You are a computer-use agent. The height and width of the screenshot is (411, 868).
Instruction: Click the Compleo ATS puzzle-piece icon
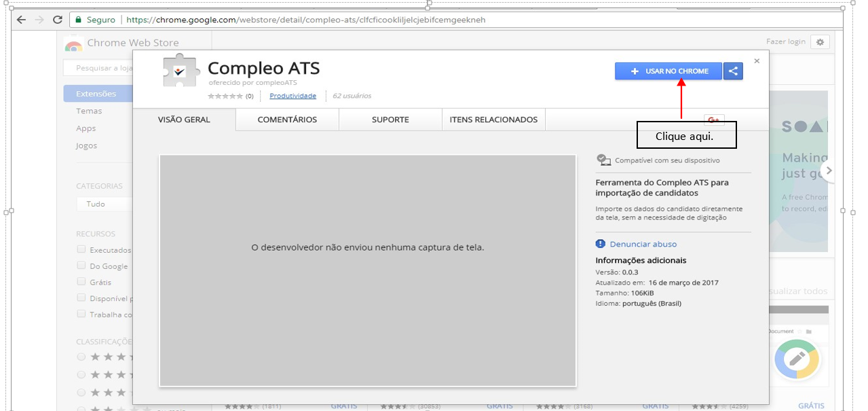coord(180,70)
